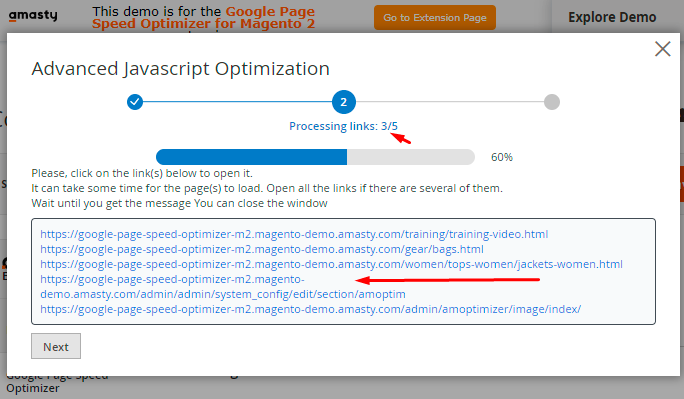Click the Google Page Speed Optimizer title link

(x=203, y=17)
